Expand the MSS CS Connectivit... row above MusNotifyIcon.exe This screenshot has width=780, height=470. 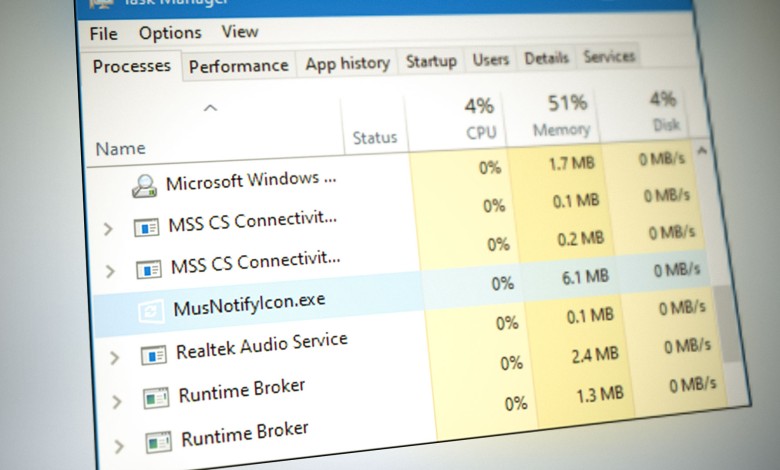(110, 272)
